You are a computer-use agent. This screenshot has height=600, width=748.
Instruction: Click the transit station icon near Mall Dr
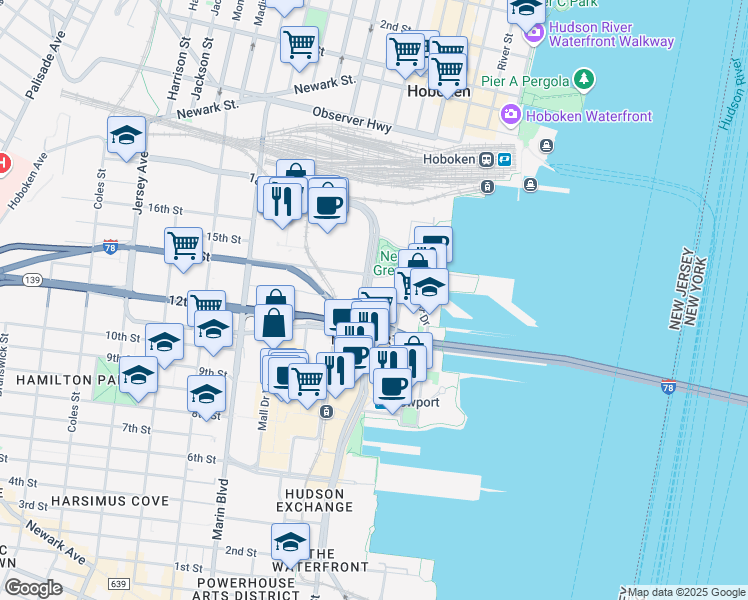[x=326, y=412]
